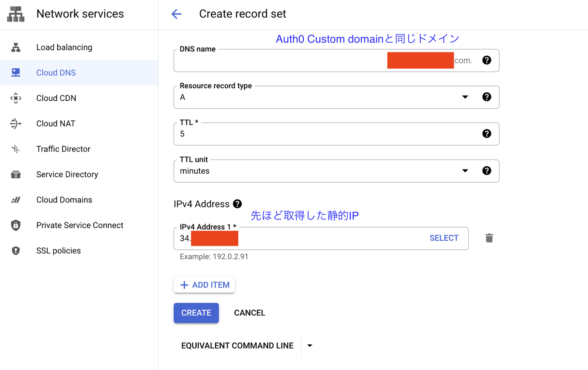Open the SSL policies page
The image size is (588, 370).
16,251
